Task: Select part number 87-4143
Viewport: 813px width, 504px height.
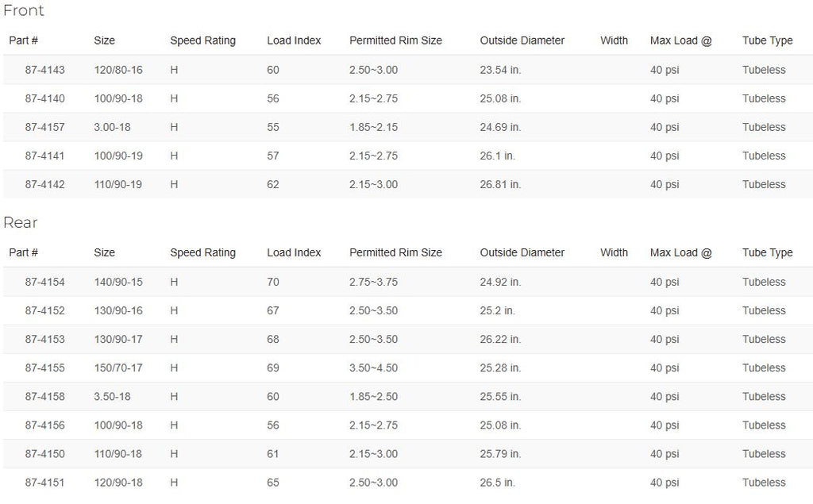Action: 44,70
